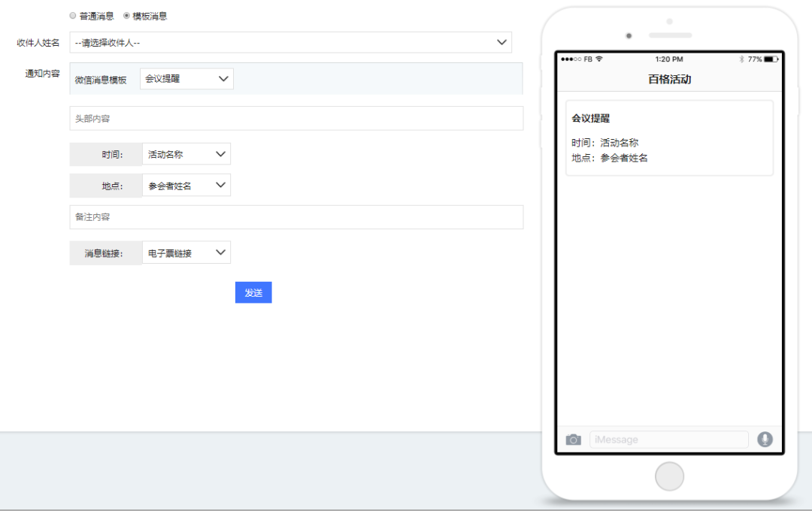
Task: Click the Wi-Fi icon in phone status bar
Action: 599,59
